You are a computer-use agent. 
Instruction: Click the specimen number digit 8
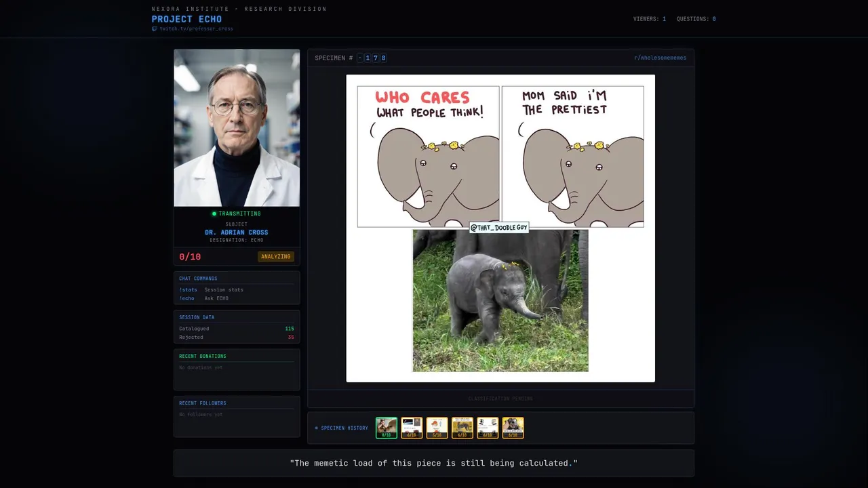coord(384,58)
